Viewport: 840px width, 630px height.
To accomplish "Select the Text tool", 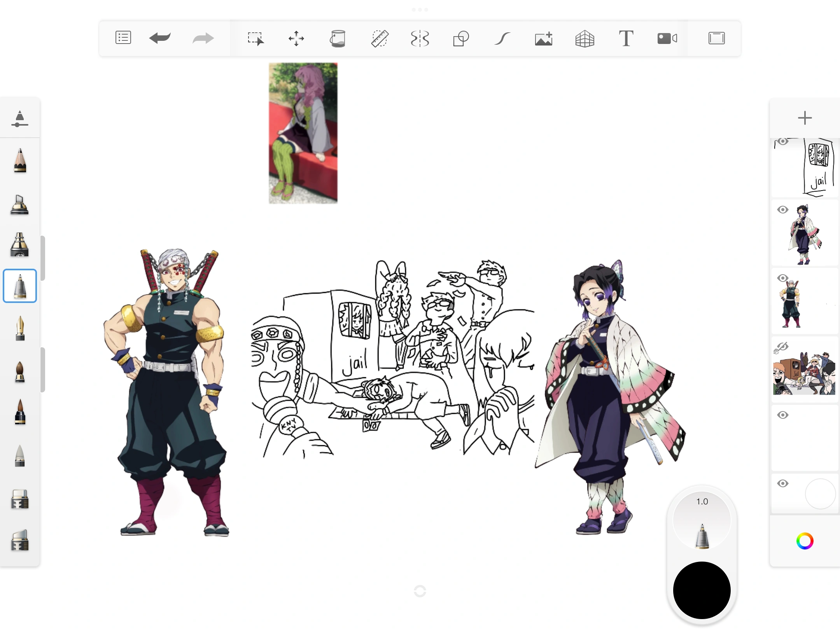I will click(x=626, y=38).
